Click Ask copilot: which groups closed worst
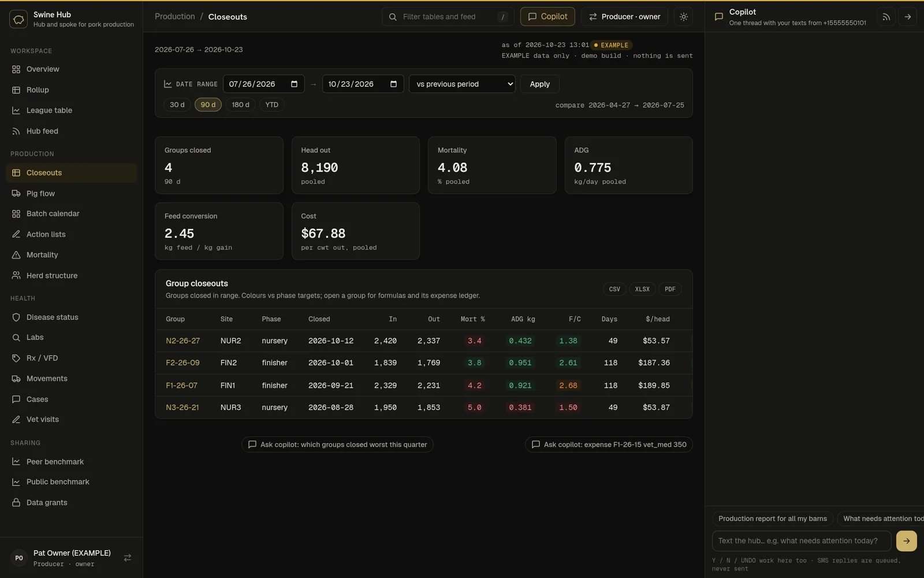The height and width of the screenshot is (578, 924). point(337,444)
